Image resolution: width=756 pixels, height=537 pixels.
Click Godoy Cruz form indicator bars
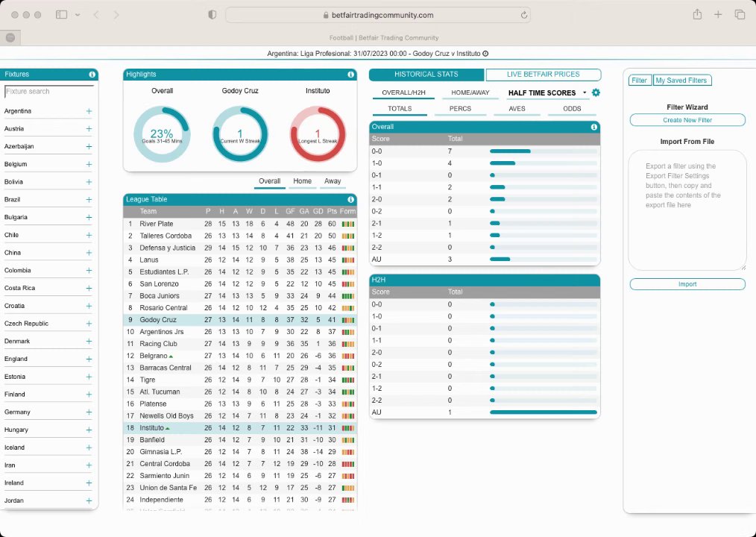(x=347, y=320)
